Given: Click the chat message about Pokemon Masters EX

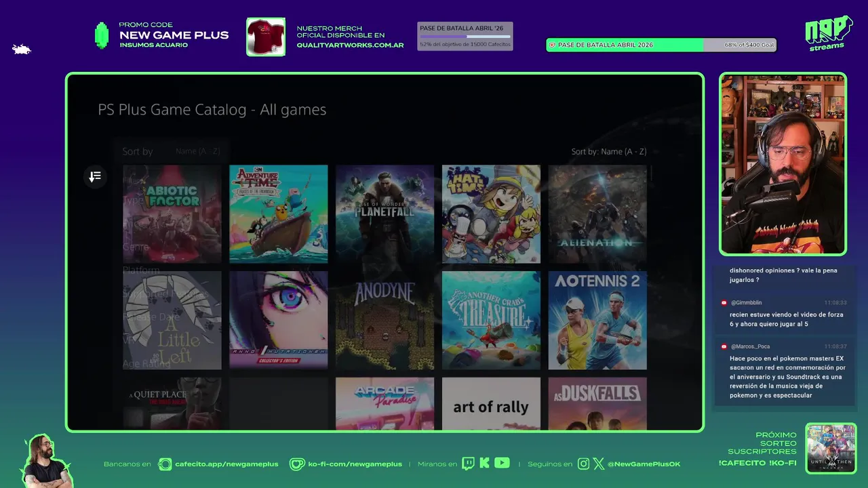Looking at the screenshot, I should click(787, 377).
